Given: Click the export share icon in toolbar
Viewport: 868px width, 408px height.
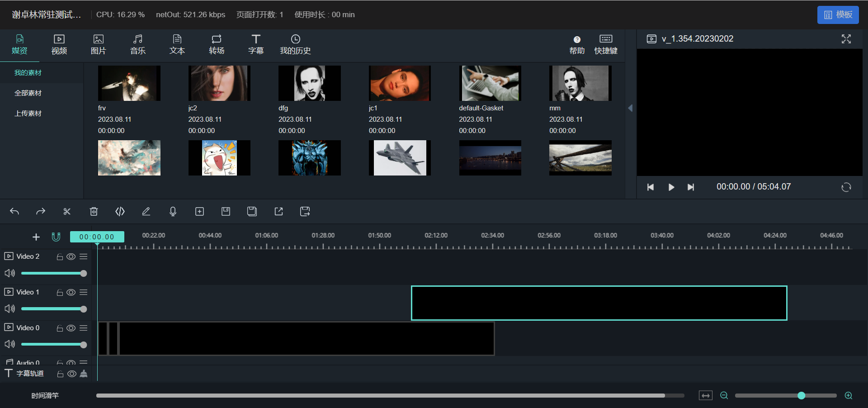Looking at the screenshot, I should pyautogui.click(x=278, y=211).
